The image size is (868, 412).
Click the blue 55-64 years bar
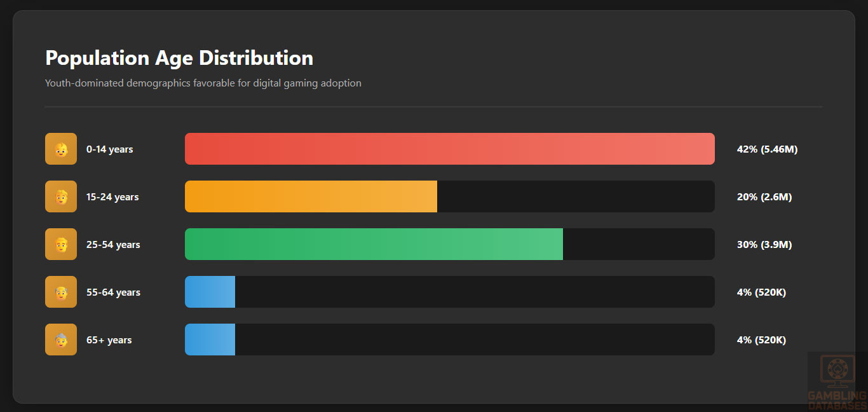pos(210,292)
